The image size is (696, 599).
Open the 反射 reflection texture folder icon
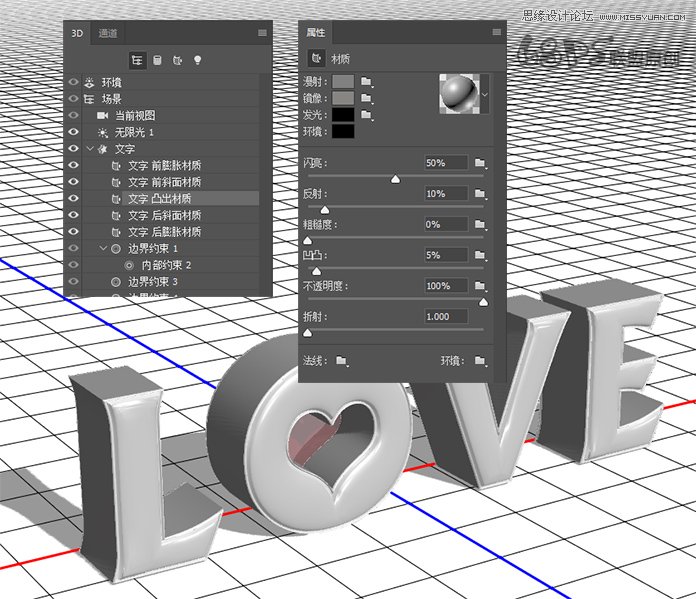pyautogui.click(x=480, y=194)
